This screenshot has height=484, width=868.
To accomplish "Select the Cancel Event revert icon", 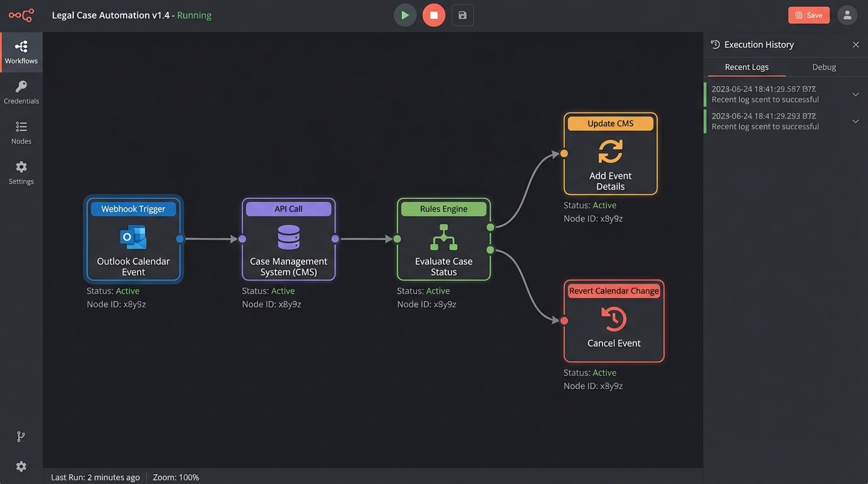I will pyautogui.click(x=613, y=320).
